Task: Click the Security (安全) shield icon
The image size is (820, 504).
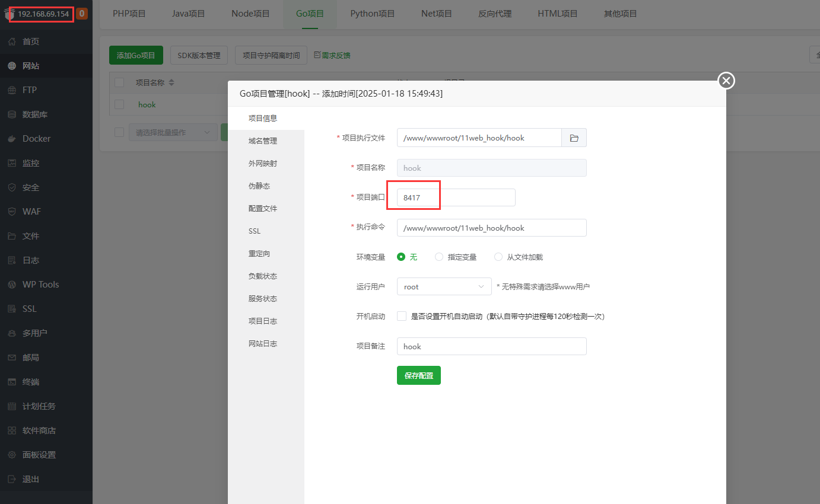Action: (12, 187)
